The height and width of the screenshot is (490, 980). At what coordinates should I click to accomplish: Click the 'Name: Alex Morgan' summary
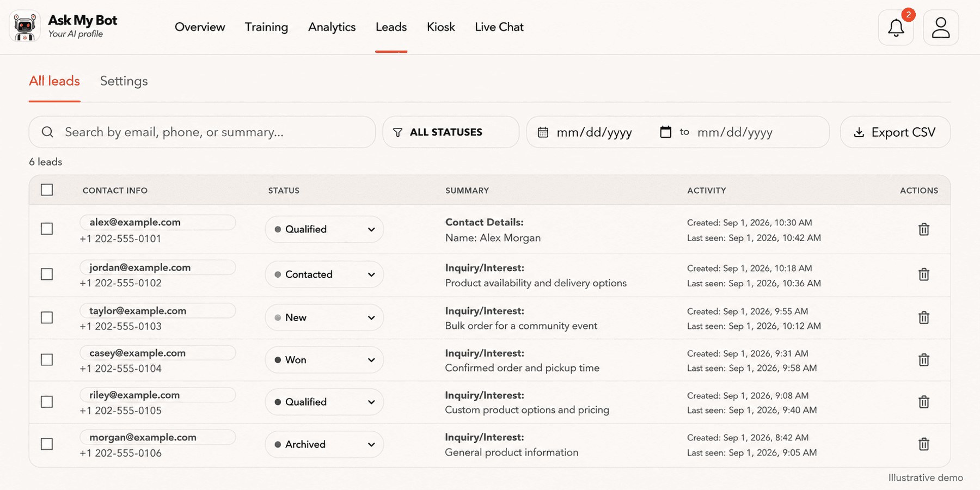[x=493, y=238]
